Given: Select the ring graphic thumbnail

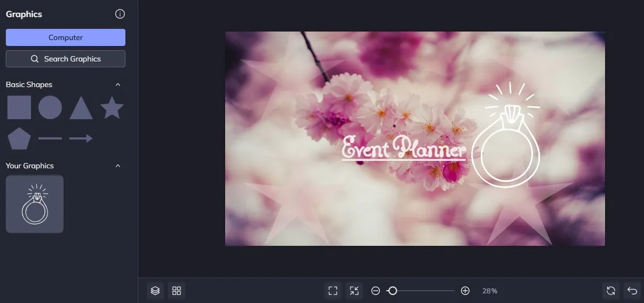Looking at the screenshot, I should pos(35,204).
